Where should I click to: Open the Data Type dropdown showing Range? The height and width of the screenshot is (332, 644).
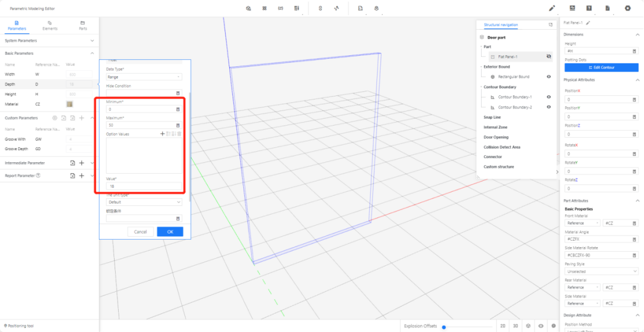pos(144,77)
